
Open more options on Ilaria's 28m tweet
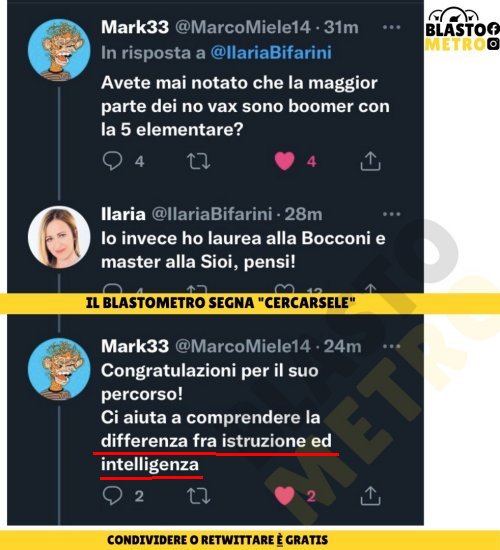(x=391, y=214)
